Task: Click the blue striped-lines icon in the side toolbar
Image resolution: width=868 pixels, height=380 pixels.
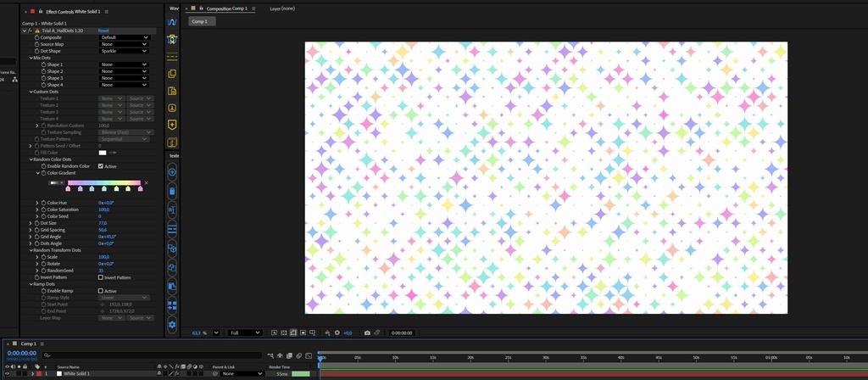Action: 172,229
